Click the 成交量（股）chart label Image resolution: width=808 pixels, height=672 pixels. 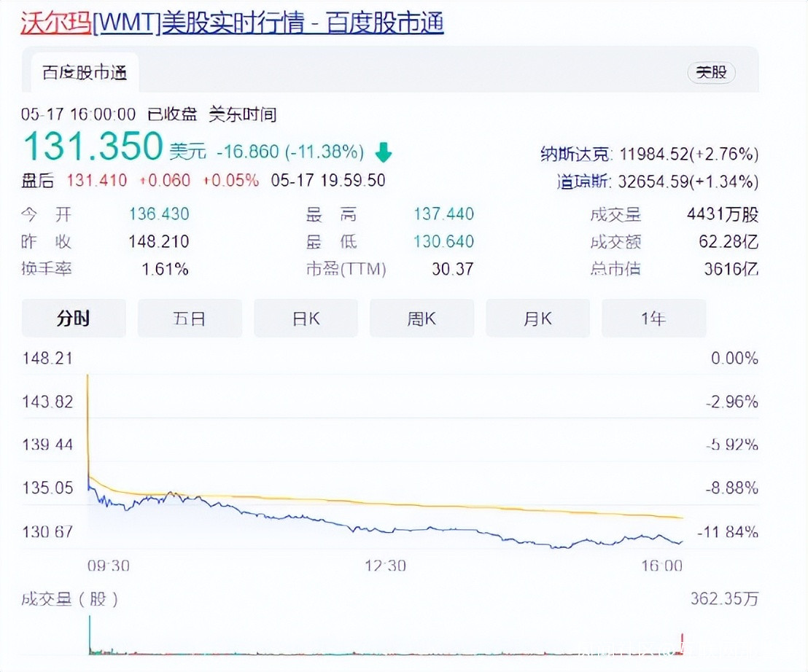[70, 599]
